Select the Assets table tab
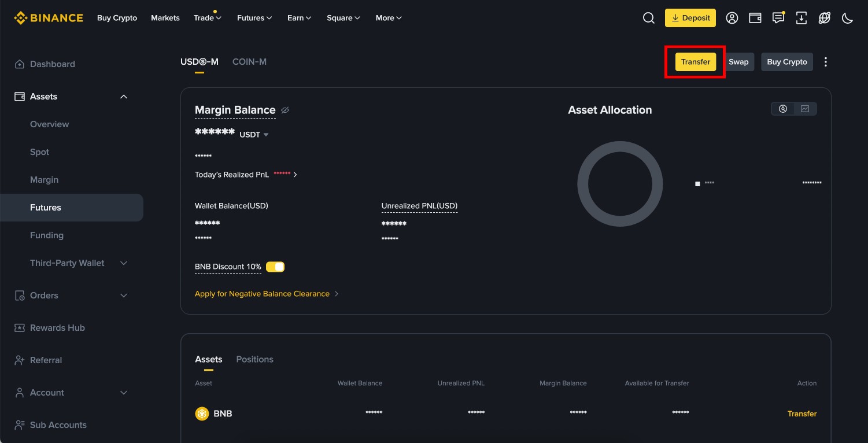The height and width of the screenshot is (443, 868). 209,359
